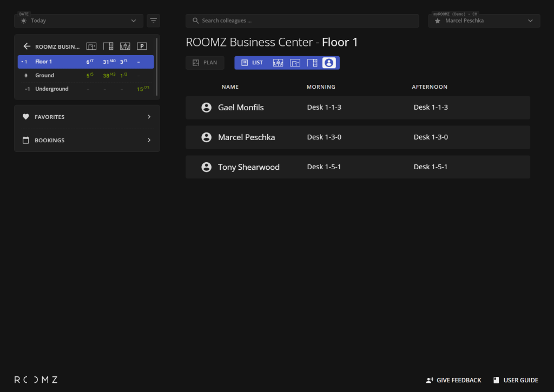554x392 pixels.
Task: Click the parking P icon in sidebar header
Action: [142, 46]
